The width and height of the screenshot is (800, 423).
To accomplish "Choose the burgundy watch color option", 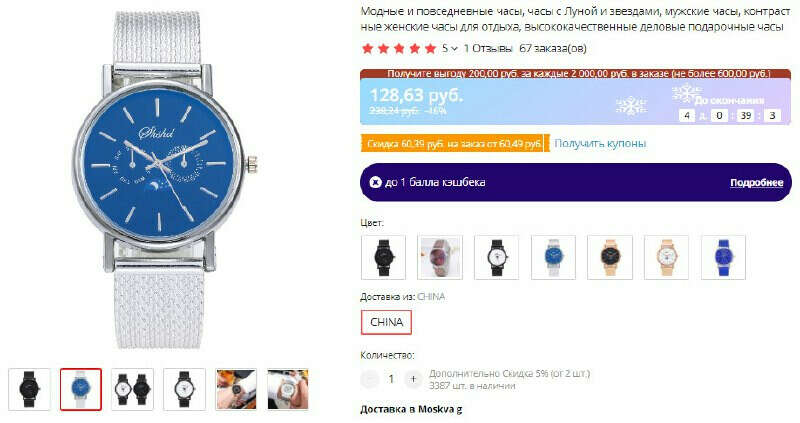I will coord(440,257).
